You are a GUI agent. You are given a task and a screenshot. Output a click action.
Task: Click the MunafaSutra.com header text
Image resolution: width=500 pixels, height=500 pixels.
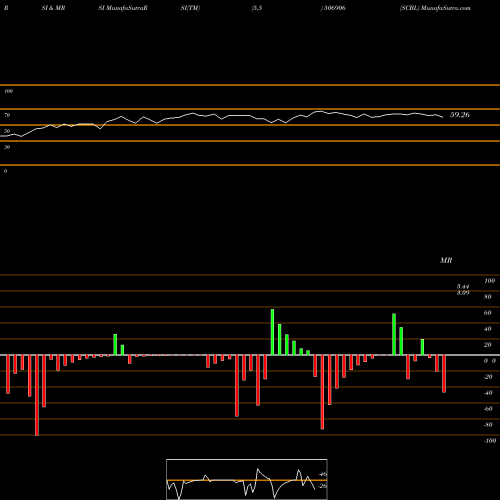pos(446,8)
